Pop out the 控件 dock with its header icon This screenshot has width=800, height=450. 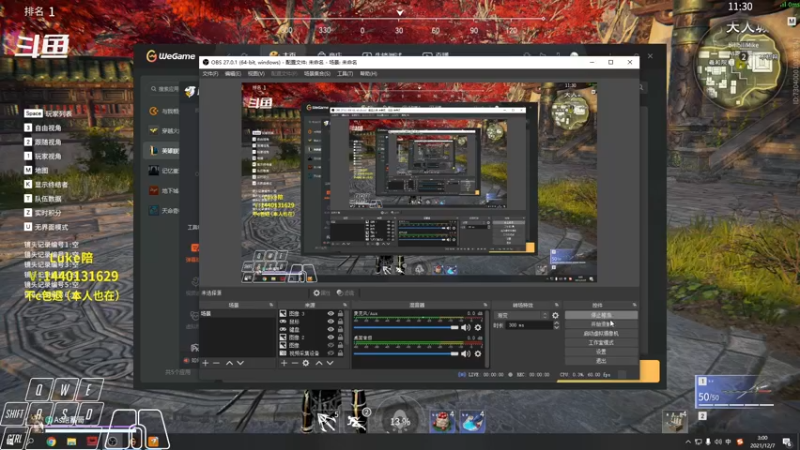[x=634, y=305]
